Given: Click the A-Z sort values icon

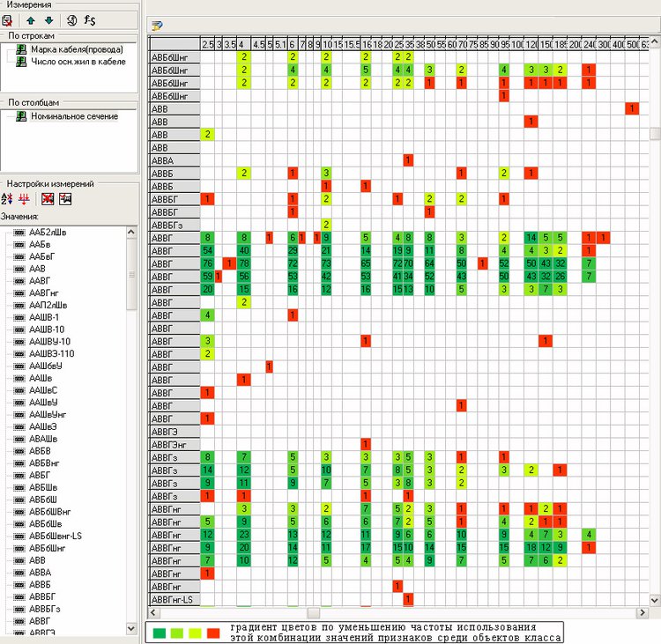Looking at the screenshot, I should (x=8, y=199).
